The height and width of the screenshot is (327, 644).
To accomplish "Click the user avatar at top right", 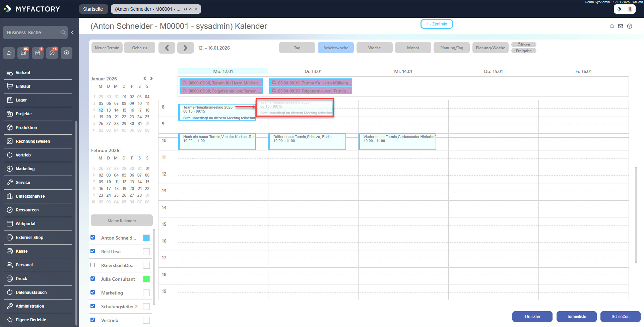I will tap(630, 9).
